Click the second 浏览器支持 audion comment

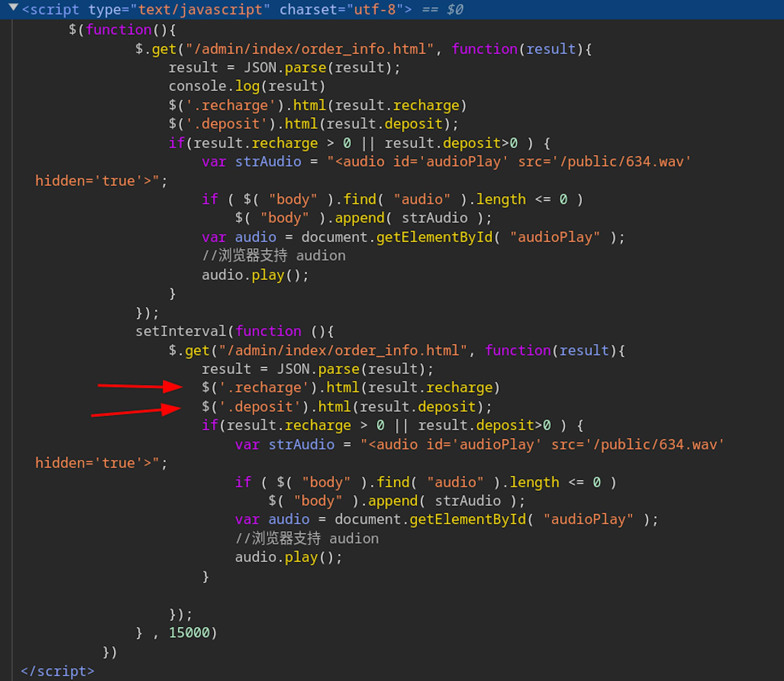pyautogui.click(x=307, y=538)
